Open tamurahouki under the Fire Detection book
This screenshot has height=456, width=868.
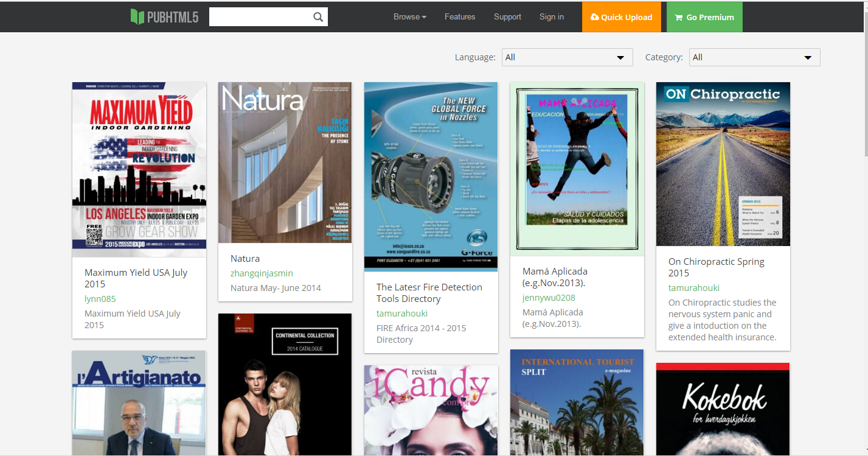pyautogui.click(x=402, y=314)
